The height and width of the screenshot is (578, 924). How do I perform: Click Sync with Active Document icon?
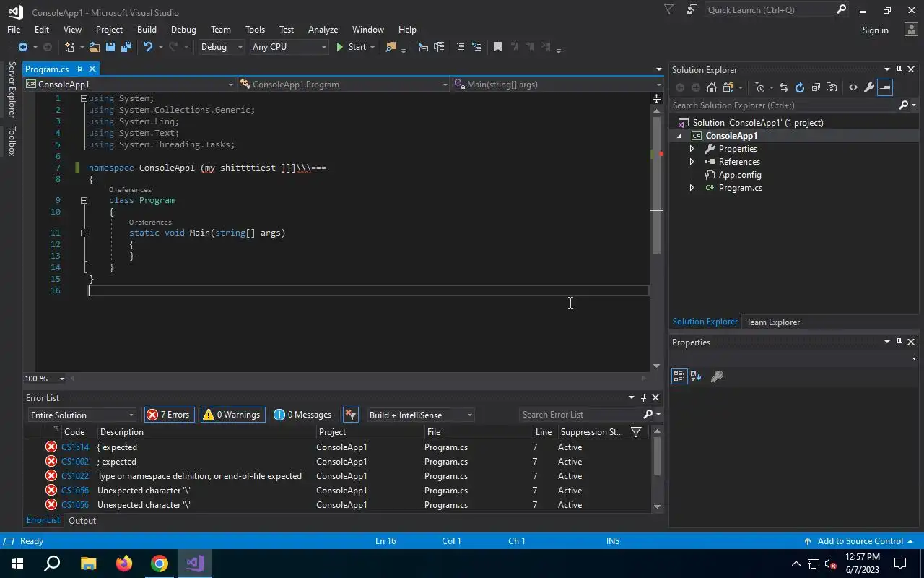click(x=784, y=87)
